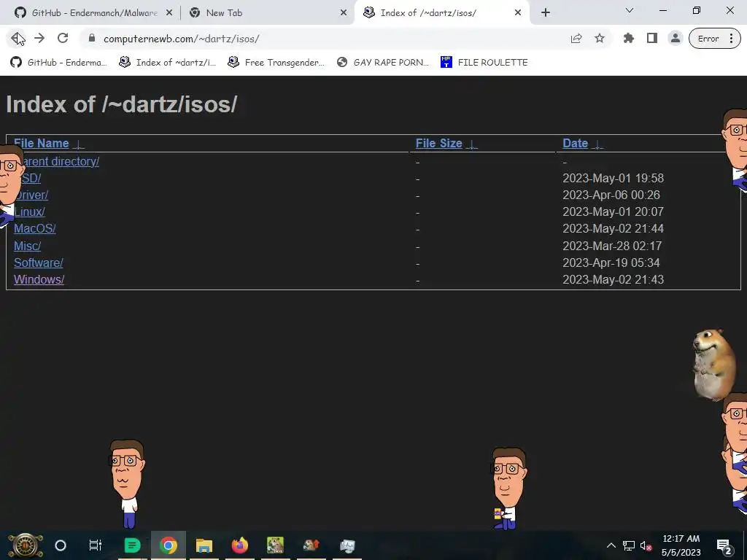Open File Explorer from the taskbar
Image resolution: width=747 pixels, height=560 pixels.
tap(204, 545)
